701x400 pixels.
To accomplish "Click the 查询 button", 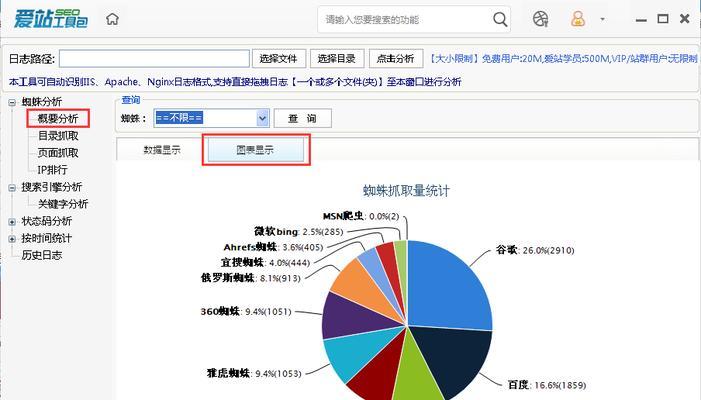I will (302, 118).
